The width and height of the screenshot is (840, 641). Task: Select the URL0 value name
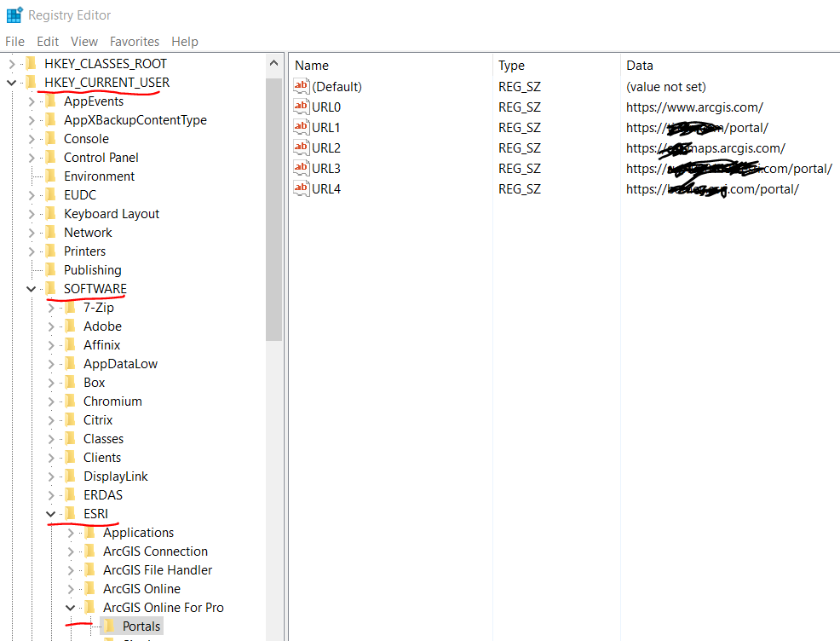tap(326, 107)
